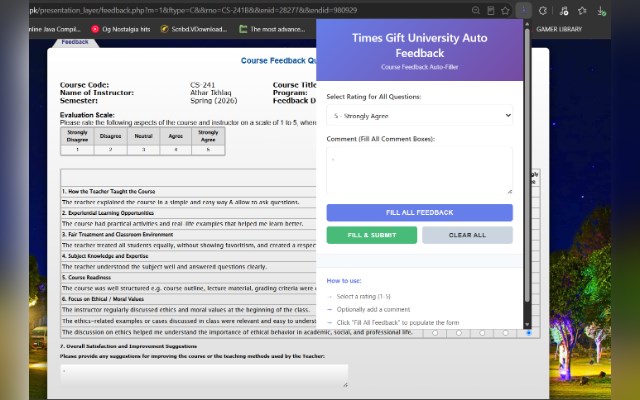Click the extension popup scrollbar thumb

(x=527, y=165)
